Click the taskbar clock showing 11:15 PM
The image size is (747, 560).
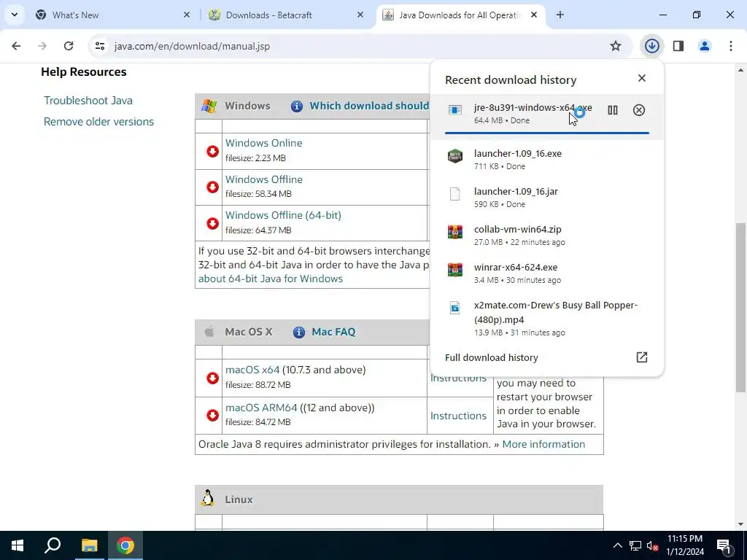[x=684, y=545]
